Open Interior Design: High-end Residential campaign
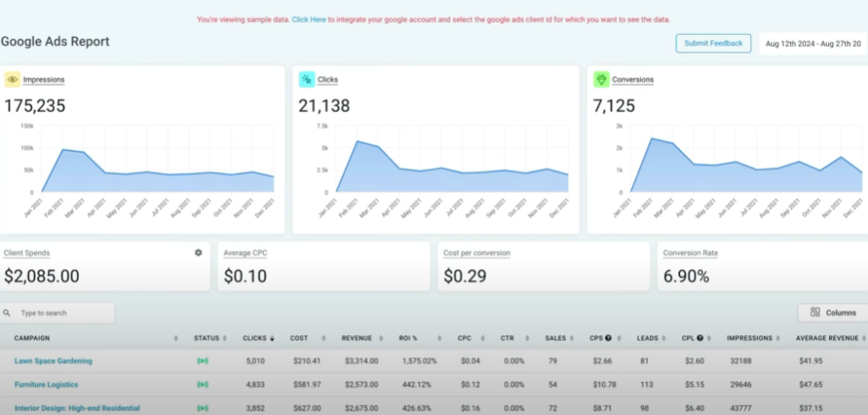868x415 pixels. click(x=77, y=408)
